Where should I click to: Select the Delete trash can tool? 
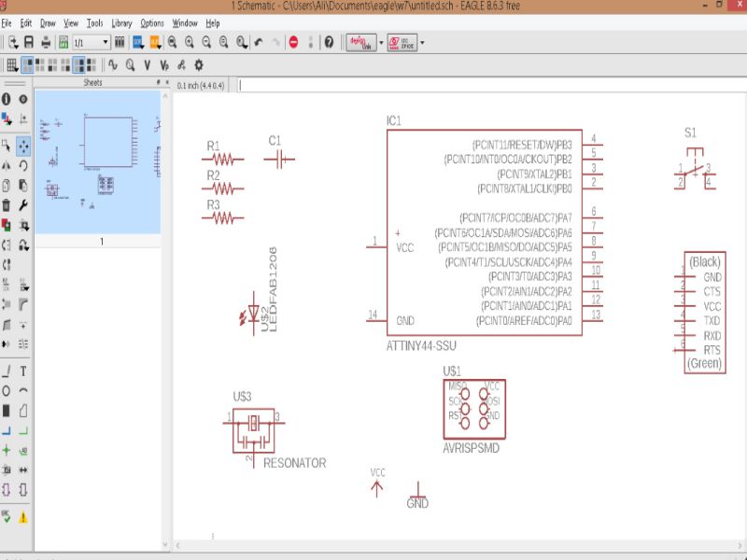coord(7,205)
